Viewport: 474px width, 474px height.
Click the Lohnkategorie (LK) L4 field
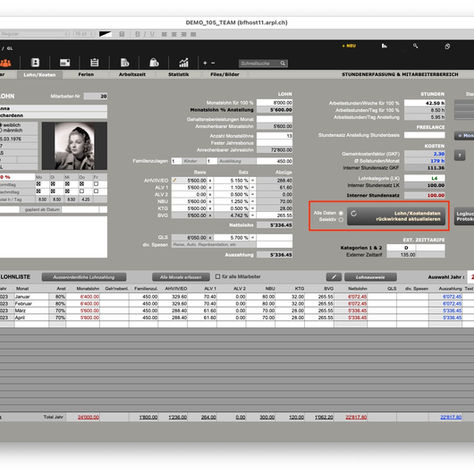point(424,178)
